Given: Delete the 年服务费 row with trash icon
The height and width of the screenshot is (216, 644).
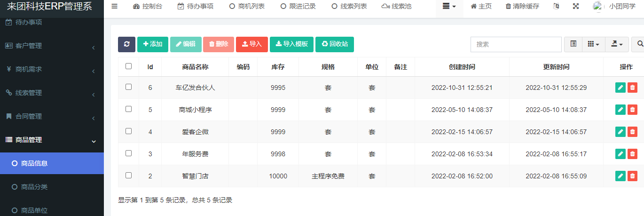Looking at the screenshot, I should coord(632,154).
